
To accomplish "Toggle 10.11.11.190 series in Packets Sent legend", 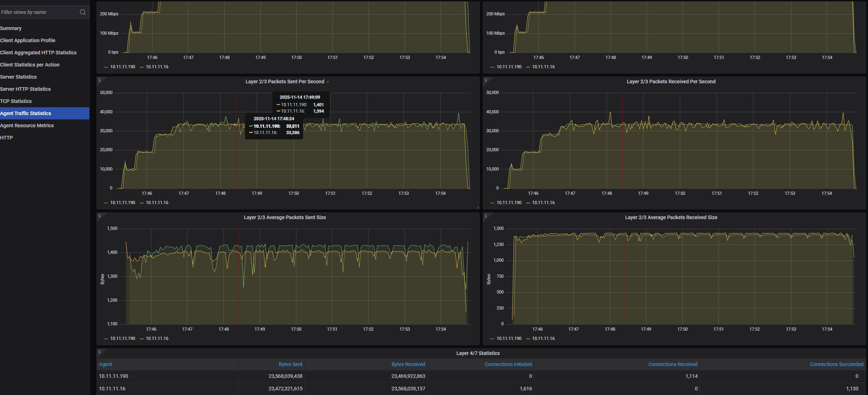I will tap(122, 203).
